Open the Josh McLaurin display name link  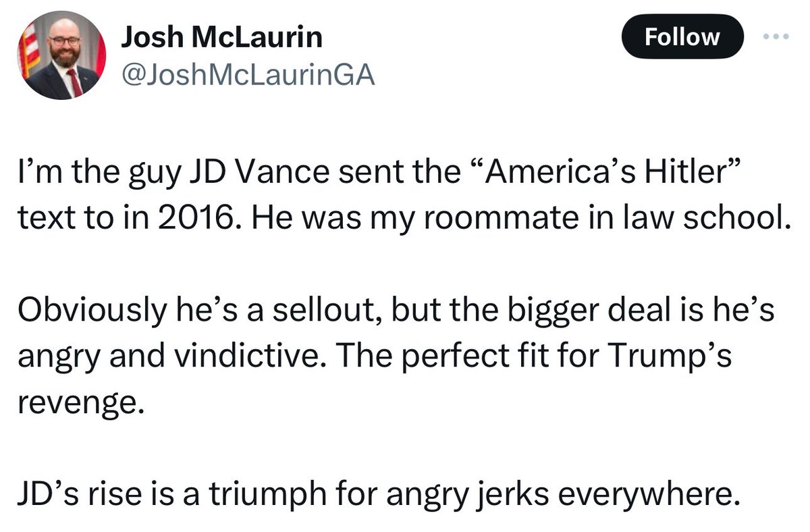click(x=221, y=38)
